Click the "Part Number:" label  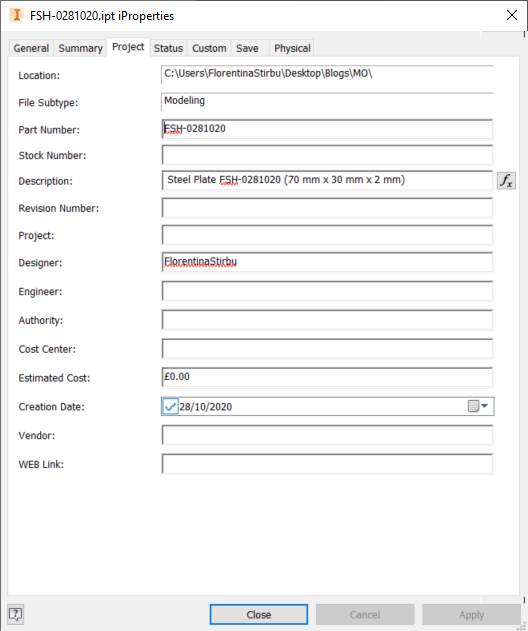[49, 130]
